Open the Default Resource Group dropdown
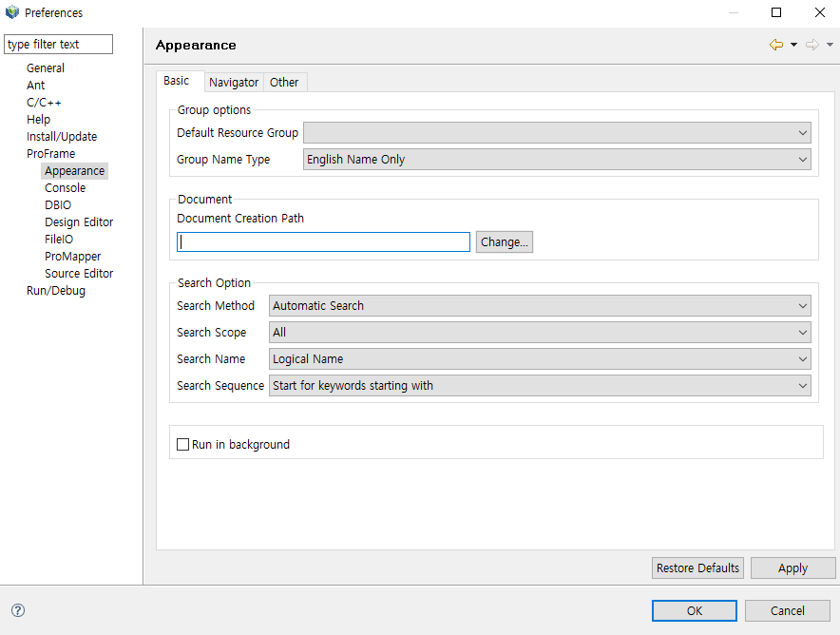The image size is (840, 635). (557, 133)
